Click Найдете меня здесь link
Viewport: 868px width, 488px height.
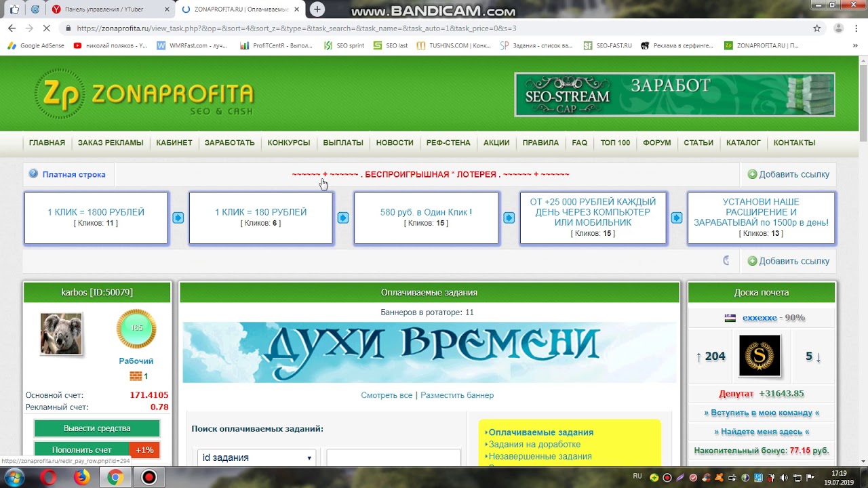click(x=762, y=432)
